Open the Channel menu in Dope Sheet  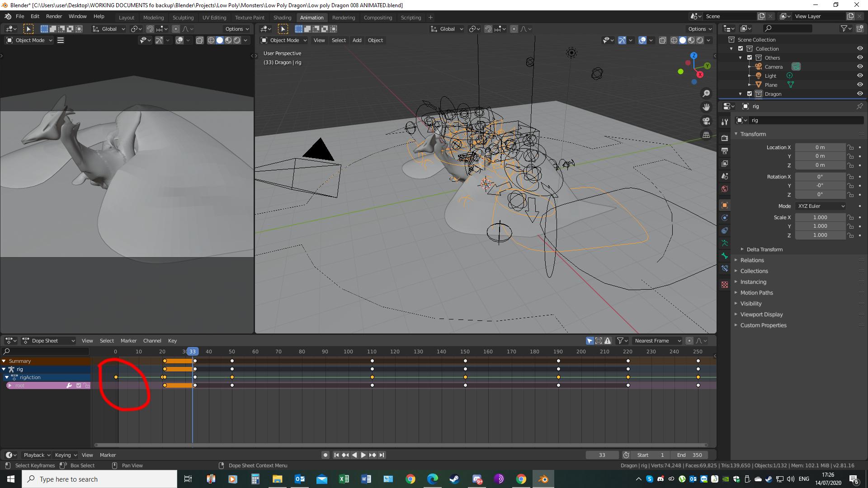pos(152,341)
